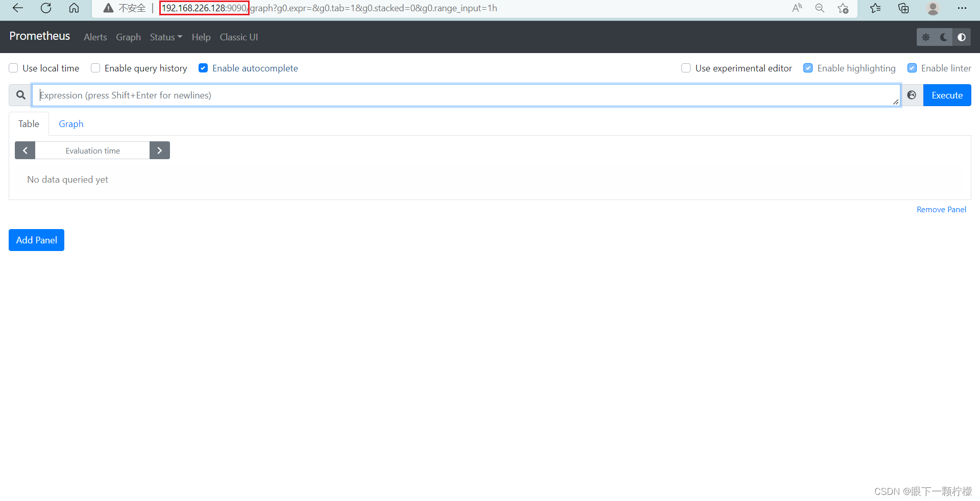Toggle Use local time checkbox

coord(13,68)
